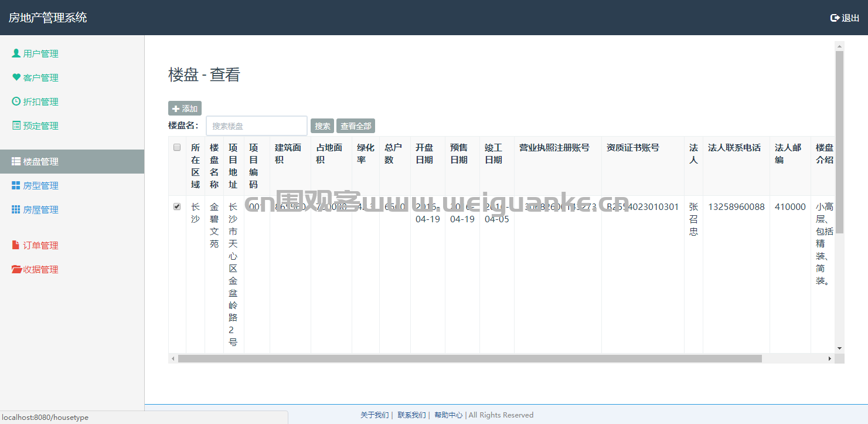Open the 联系我们 footer link

point(411,415)
